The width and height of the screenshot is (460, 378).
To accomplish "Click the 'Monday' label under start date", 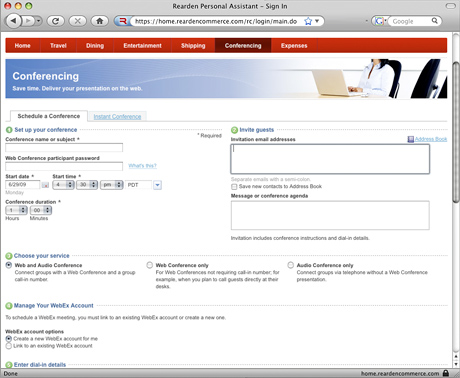I will click(14, 193).
